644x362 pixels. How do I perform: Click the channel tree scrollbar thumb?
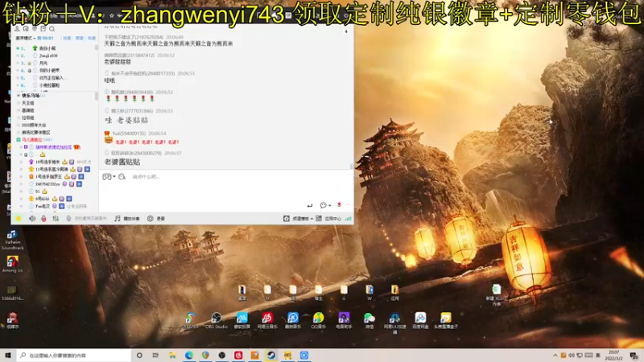97,96
